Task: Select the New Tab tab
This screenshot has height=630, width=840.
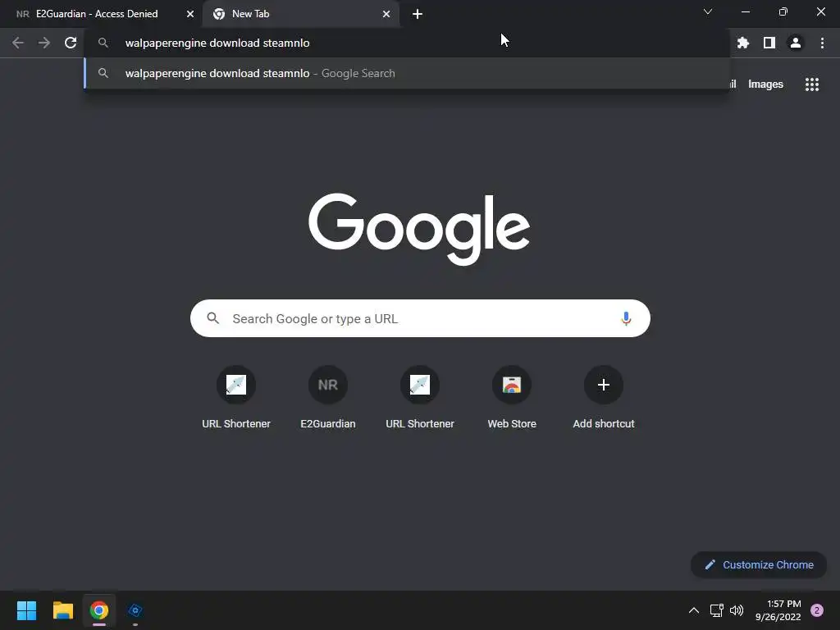Action: [x=301, y=14]
